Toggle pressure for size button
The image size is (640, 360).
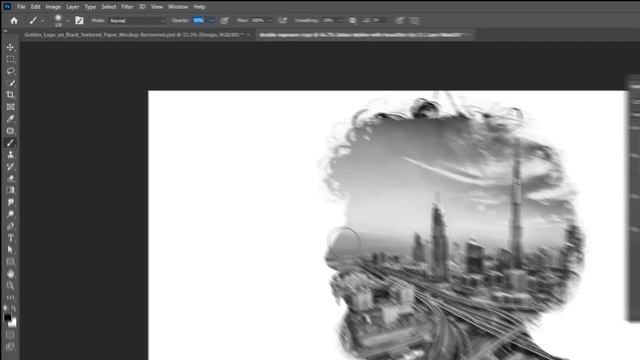(400, 20)
